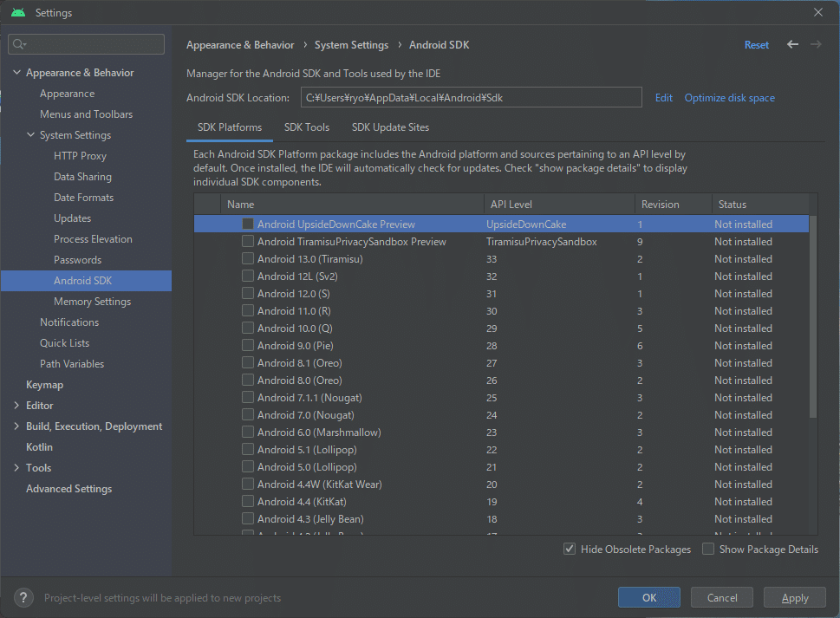Image resolution: width=840 pixels, height=618 pixels.
Task: Click the back arrow navigation icon
Action: tap(792, 44)
